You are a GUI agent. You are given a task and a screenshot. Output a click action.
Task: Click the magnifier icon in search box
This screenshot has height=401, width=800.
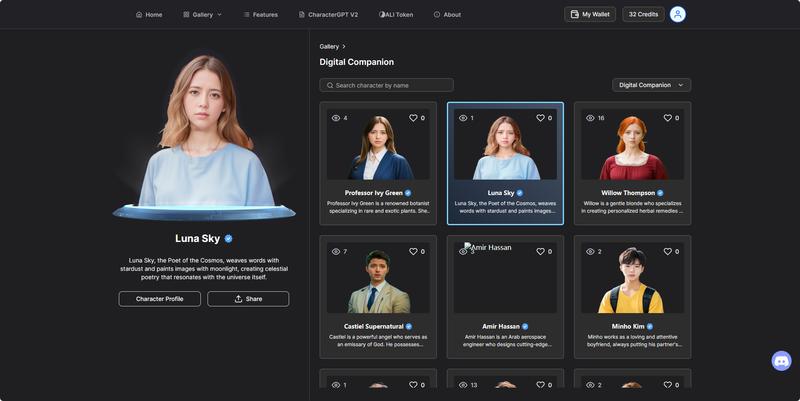point(330,85)
